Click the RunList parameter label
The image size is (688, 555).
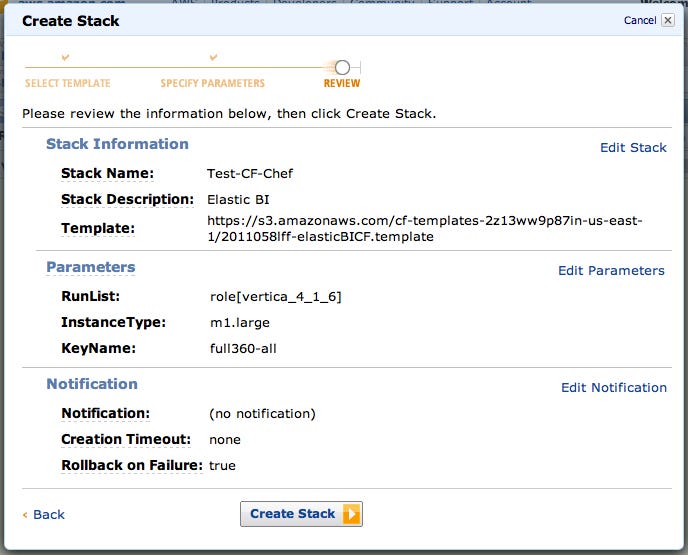pyautogui.click(x=91, y=297)
